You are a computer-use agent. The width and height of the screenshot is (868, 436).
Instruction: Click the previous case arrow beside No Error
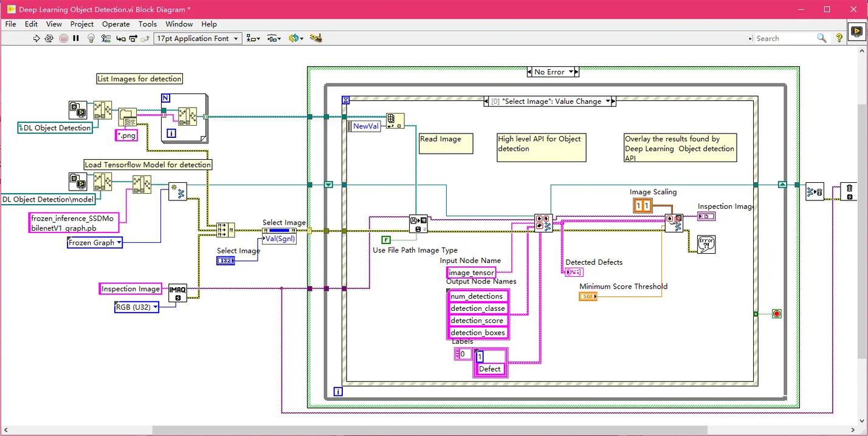tap(531, 72)
